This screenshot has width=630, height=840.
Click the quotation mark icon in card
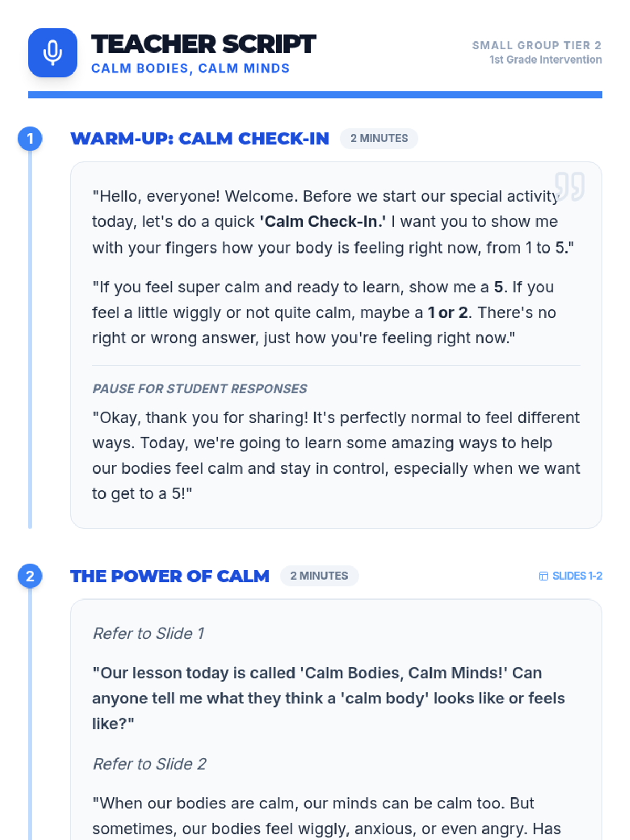[x=570, y=186]
